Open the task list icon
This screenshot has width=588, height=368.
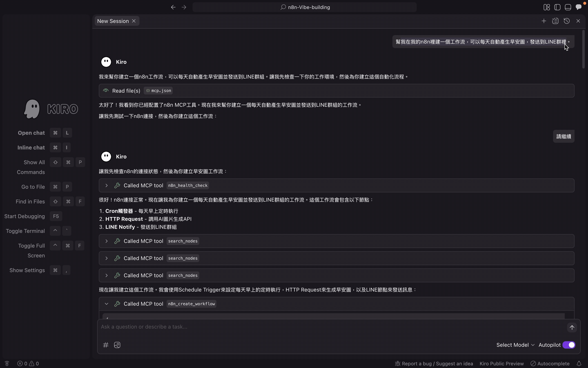[x=555, y=21]
